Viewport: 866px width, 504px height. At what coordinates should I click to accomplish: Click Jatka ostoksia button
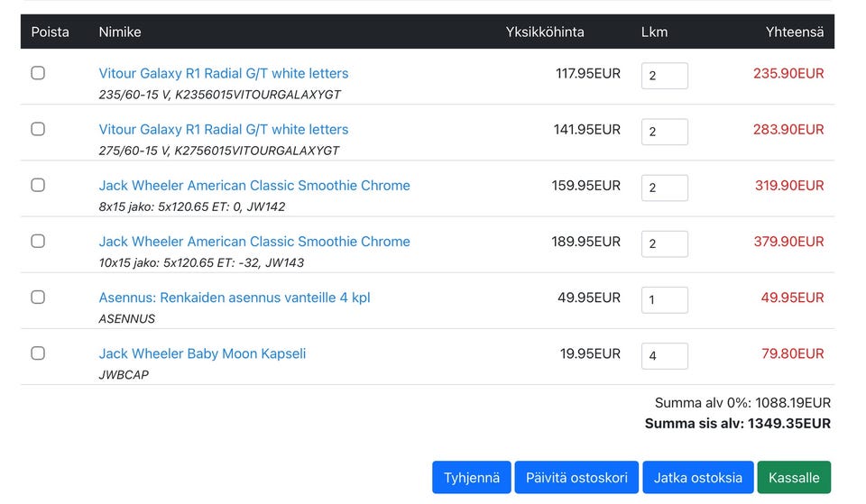tap(698, 478)
